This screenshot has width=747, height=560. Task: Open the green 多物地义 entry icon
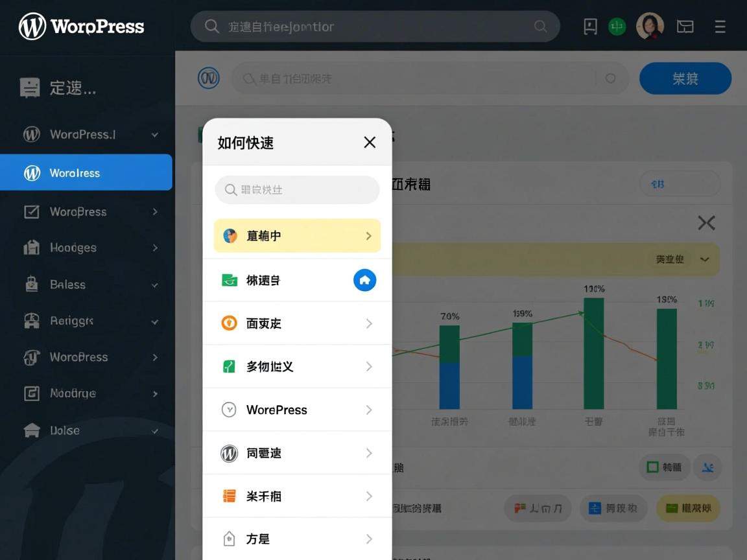tap(228, 366)
